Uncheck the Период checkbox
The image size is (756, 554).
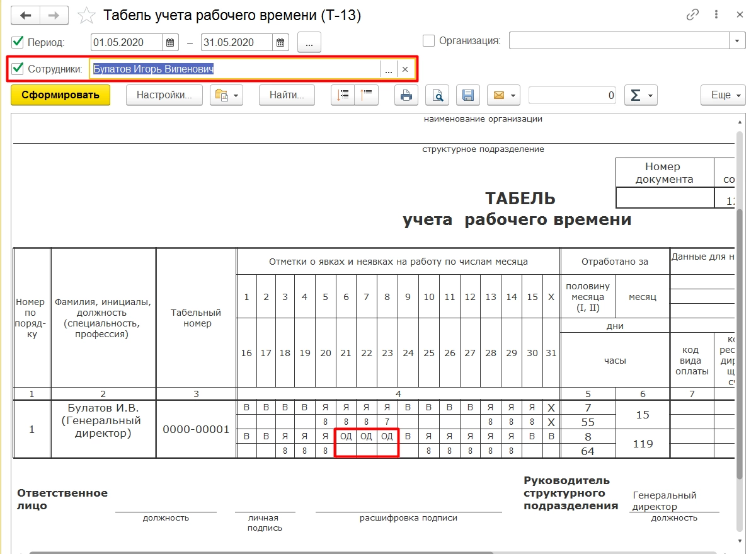pos(18,42)
